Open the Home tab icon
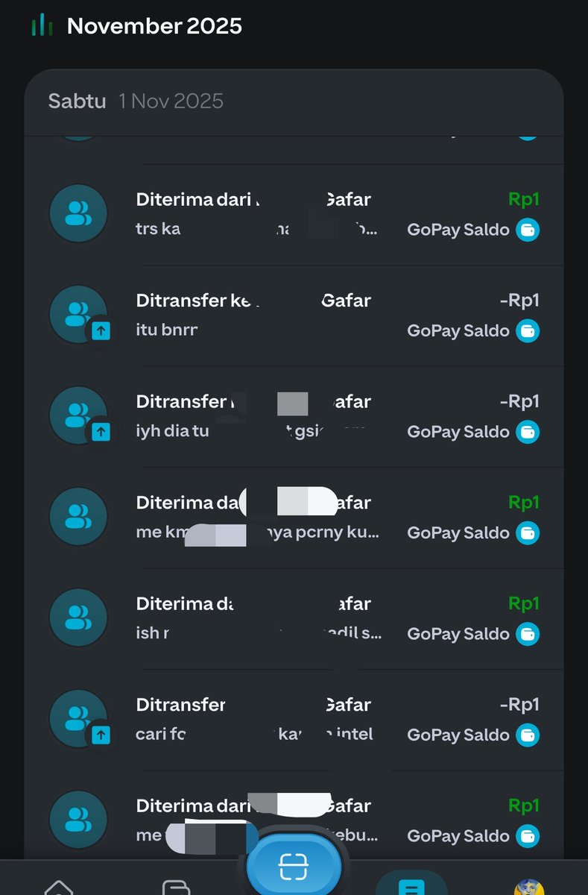588x895 pixels. [59, 888]
